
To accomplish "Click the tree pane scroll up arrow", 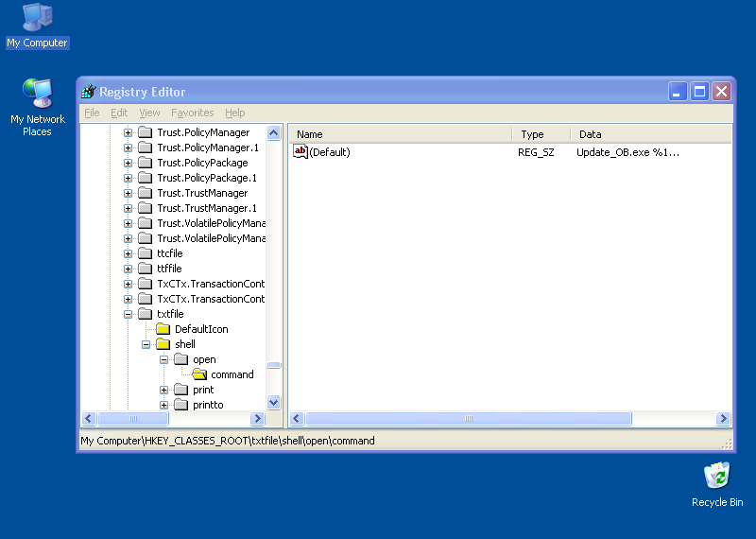I will 273,132.
